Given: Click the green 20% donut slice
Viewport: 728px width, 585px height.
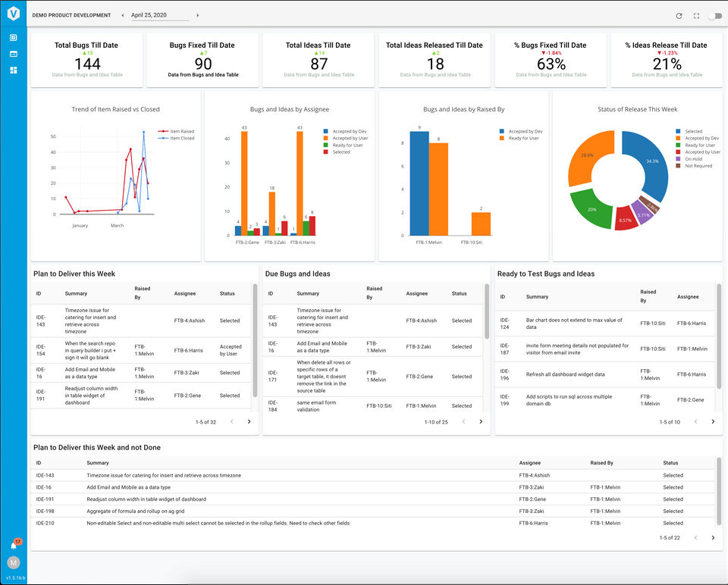Looking at the screenshot, I should [x=591, y=210].
